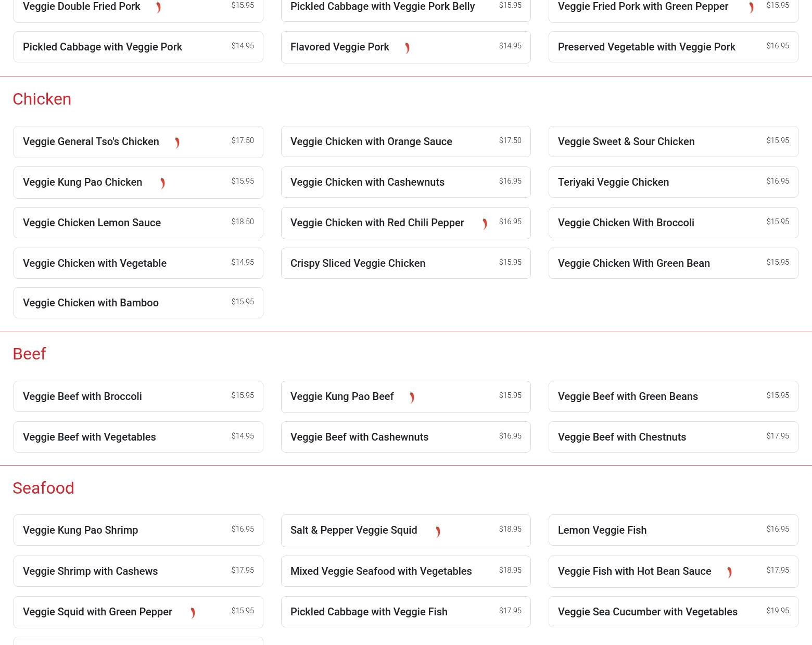Open Mixed Veggie Seafood with Vegetables
This screenshot has height=645, width=812.
click(x=381, y=571)
